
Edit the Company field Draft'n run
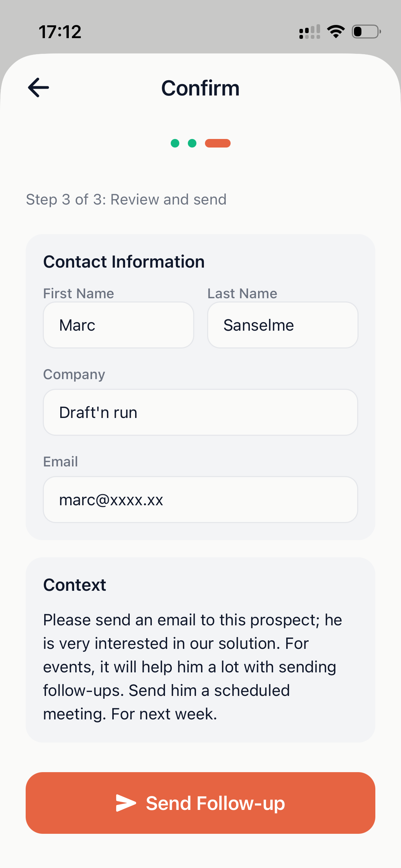200,412
